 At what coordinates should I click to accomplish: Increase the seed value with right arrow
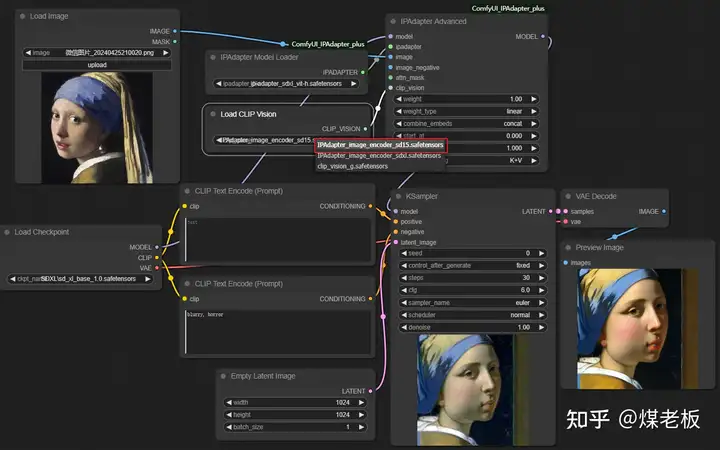pos(542,253)
